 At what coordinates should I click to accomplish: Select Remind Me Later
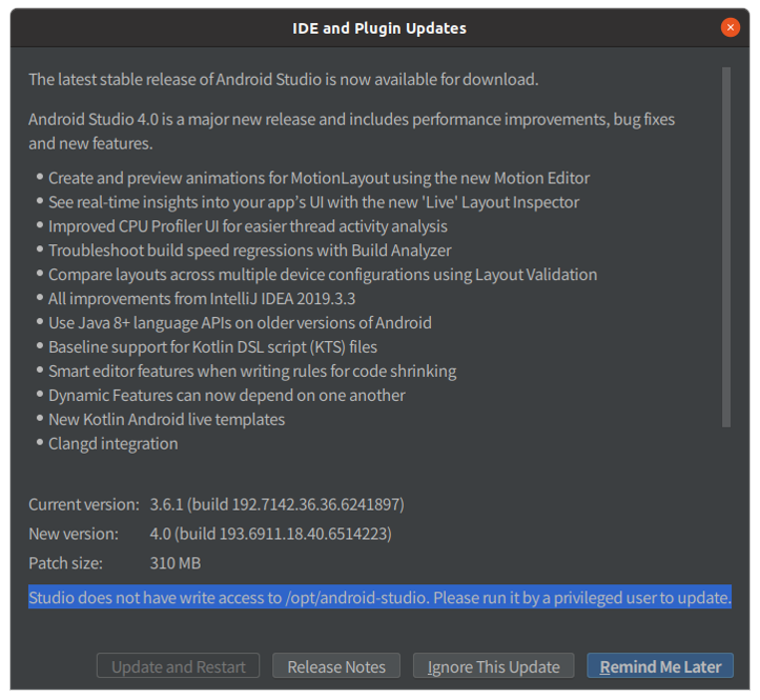pyautogui.click(x=660, y=666)
